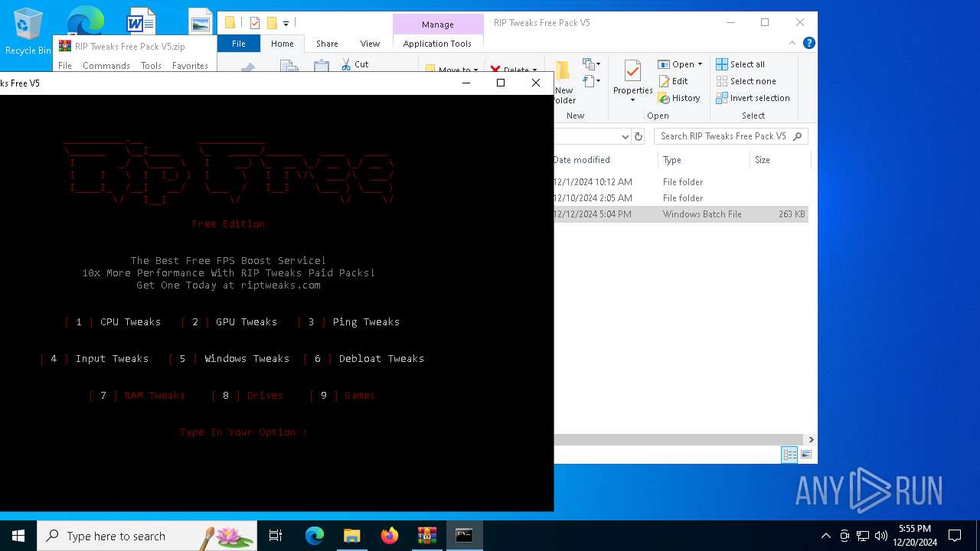Open file History in the ribbon
The height and width of the screenshot is (551, 980).
679,98
